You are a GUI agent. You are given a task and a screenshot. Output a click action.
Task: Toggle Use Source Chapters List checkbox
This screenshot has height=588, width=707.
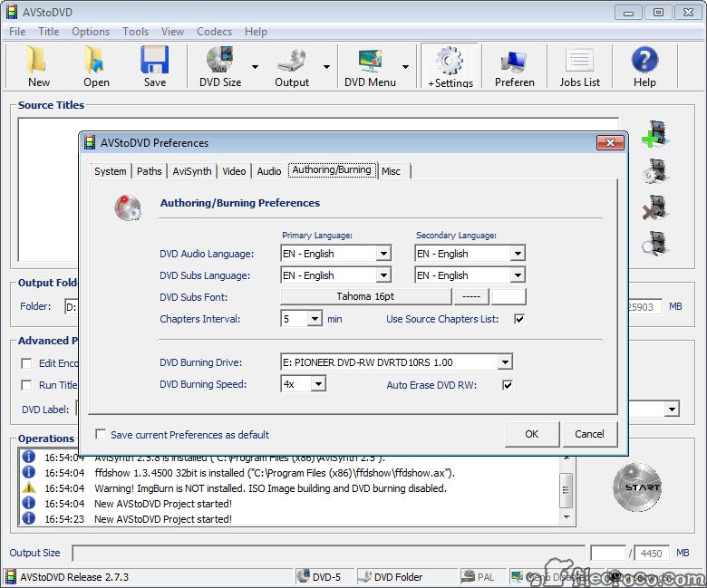tap(519, 319)
